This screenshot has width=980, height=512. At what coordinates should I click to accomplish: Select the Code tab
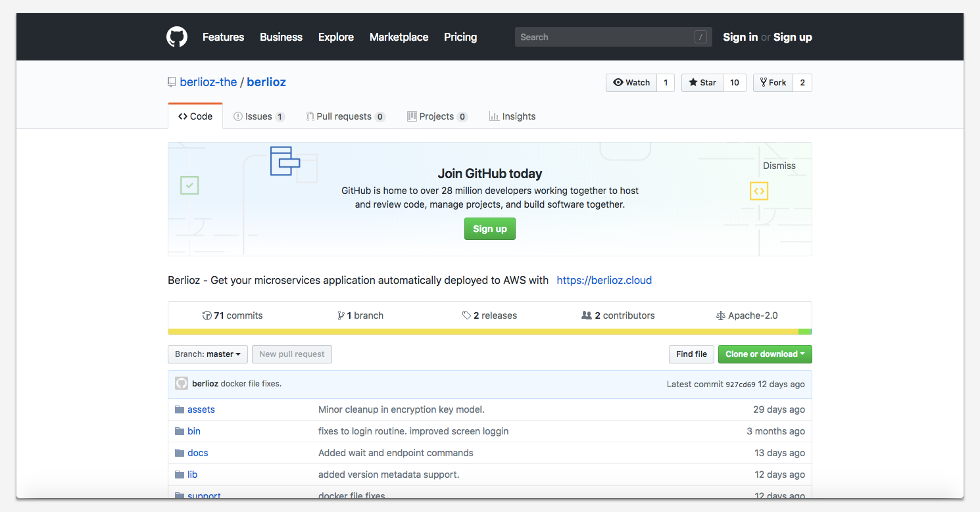pyautogui.click(x=195, y=116)
